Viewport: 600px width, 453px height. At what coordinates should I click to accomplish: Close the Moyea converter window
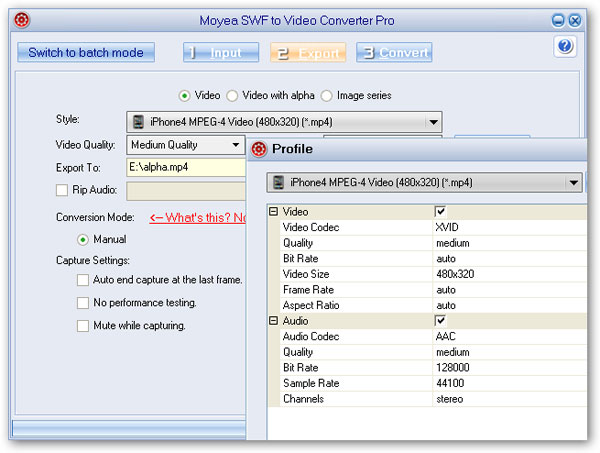click(x=575, y=20)
